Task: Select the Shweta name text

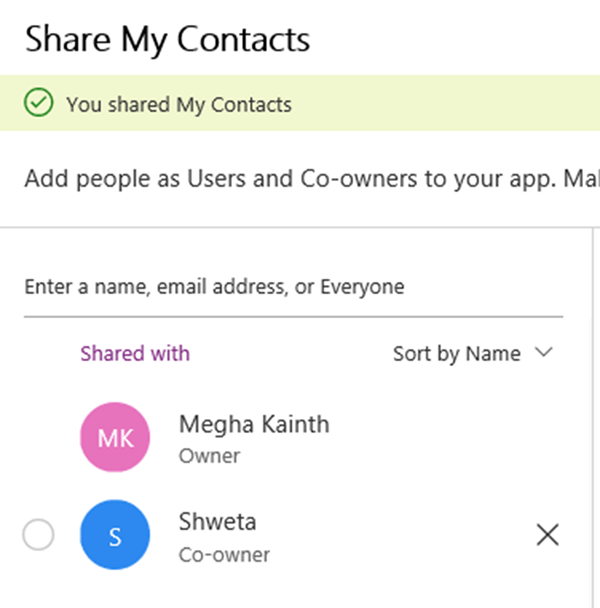Action: 216,522
